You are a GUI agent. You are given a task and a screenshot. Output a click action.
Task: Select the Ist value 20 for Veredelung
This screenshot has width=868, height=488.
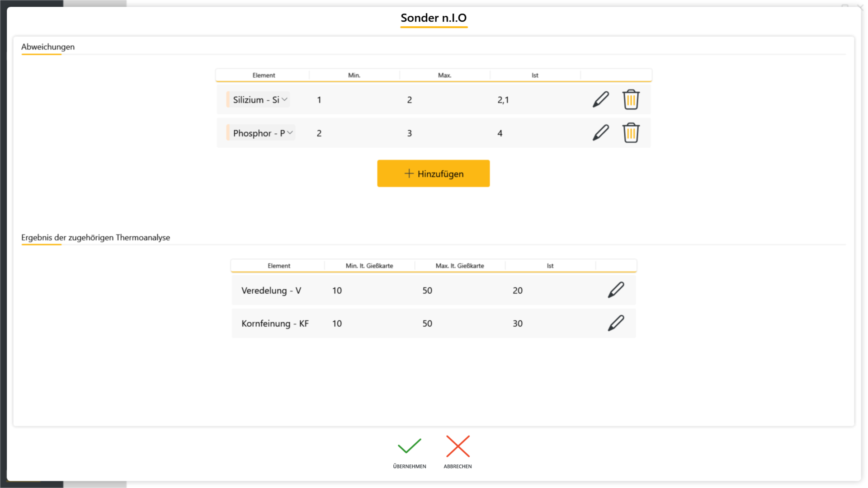(x=518, y=291)
